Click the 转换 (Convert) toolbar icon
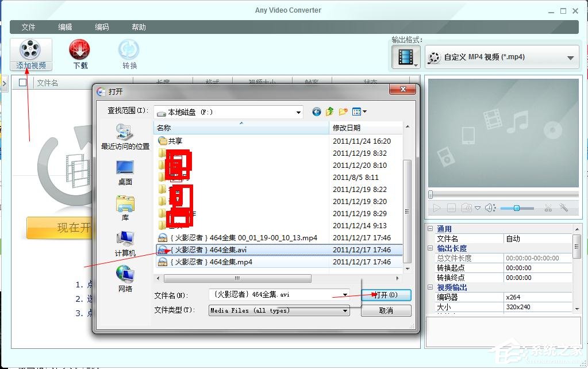 pyautogui.click(x=128, y=53)
